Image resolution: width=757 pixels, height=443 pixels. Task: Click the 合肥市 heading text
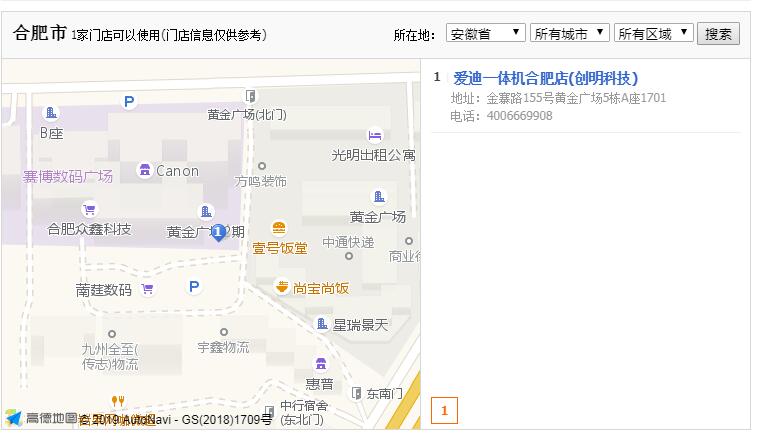click(x=40, y=33)
